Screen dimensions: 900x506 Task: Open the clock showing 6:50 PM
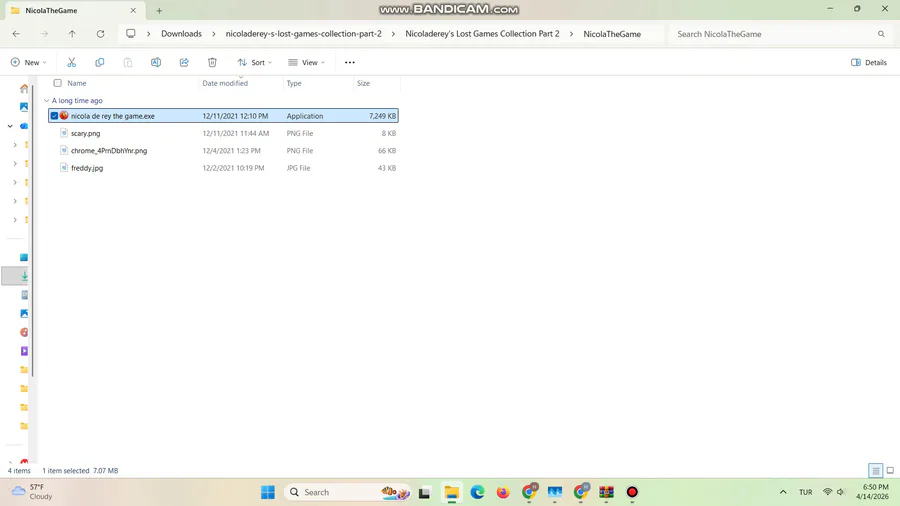coord(874,492)
